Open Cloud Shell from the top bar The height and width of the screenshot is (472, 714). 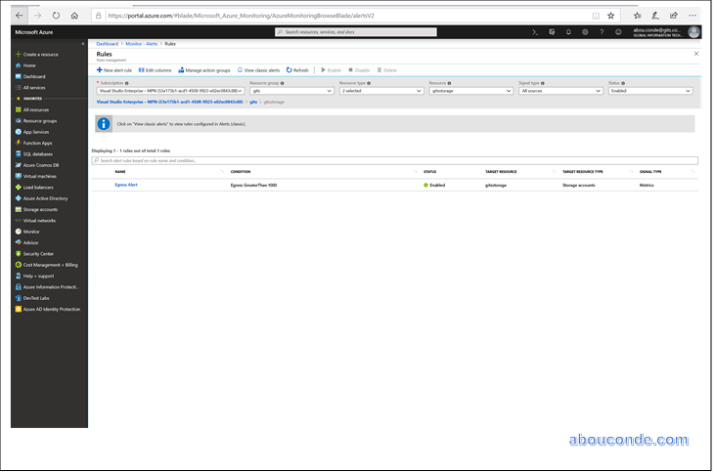coord(536,32)
